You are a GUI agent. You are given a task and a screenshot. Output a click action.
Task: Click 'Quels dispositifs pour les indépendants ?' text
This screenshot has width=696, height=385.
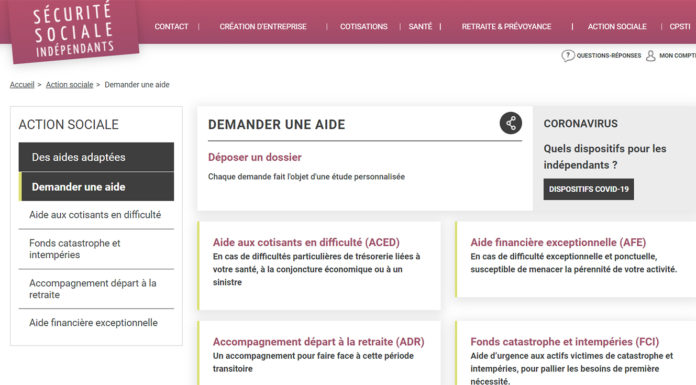pyautogui.click(x=605, y=157)
